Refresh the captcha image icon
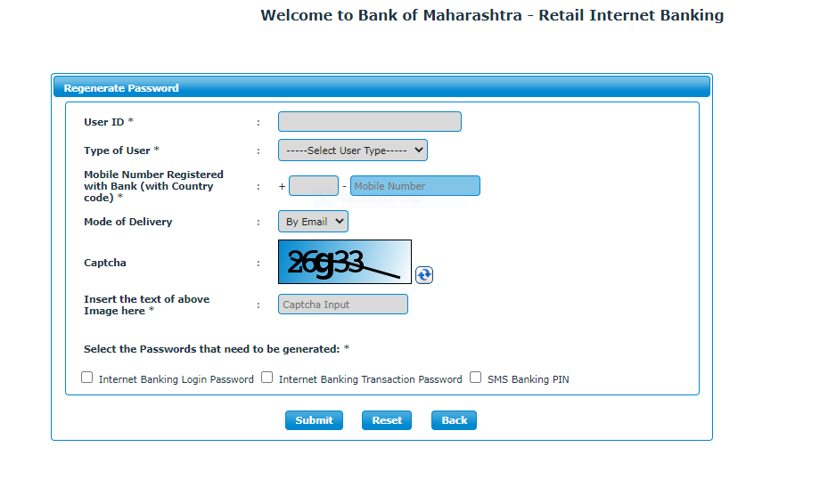This screenshot has height=504, width=828. [424, 275]
